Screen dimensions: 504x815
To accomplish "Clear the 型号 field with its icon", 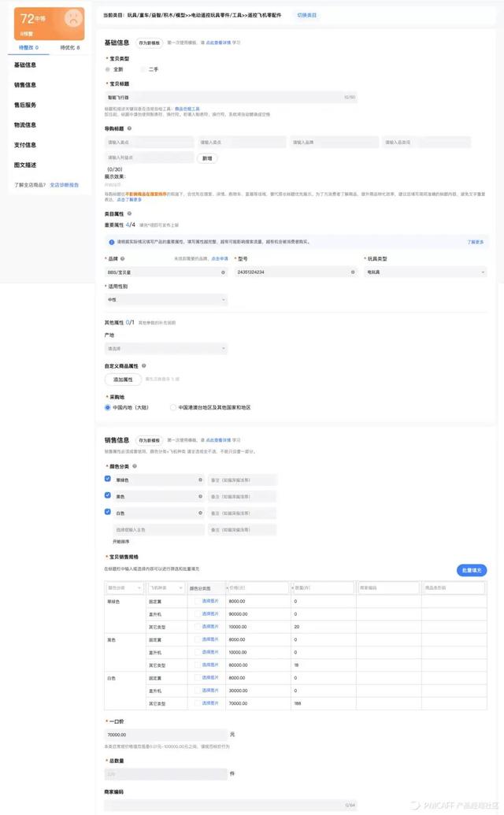I will [353, 272].
